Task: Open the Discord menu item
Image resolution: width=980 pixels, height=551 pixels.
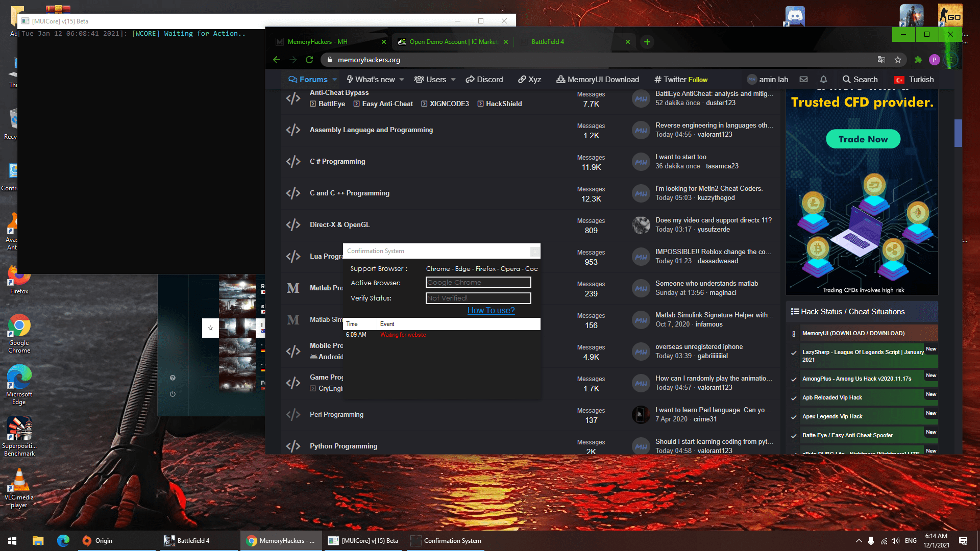Action: [x=484, y=80]
